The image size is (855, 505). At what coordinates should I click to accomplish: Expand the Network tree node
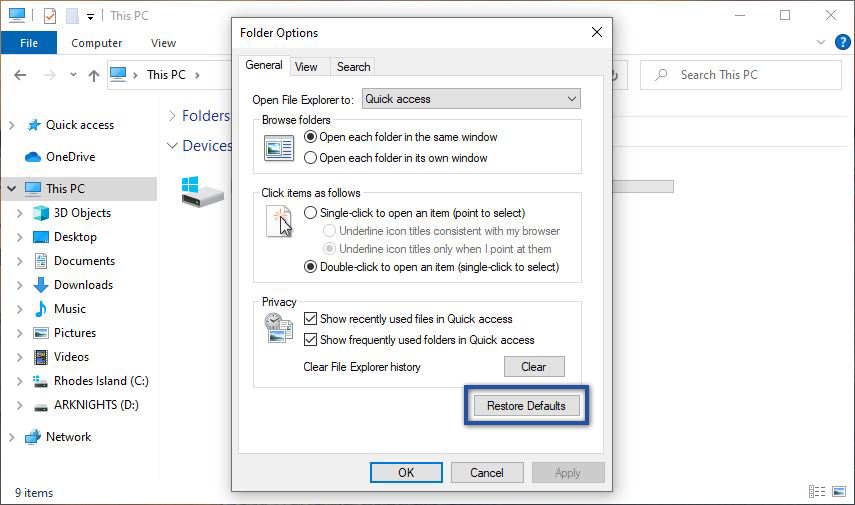coord(11,437)
